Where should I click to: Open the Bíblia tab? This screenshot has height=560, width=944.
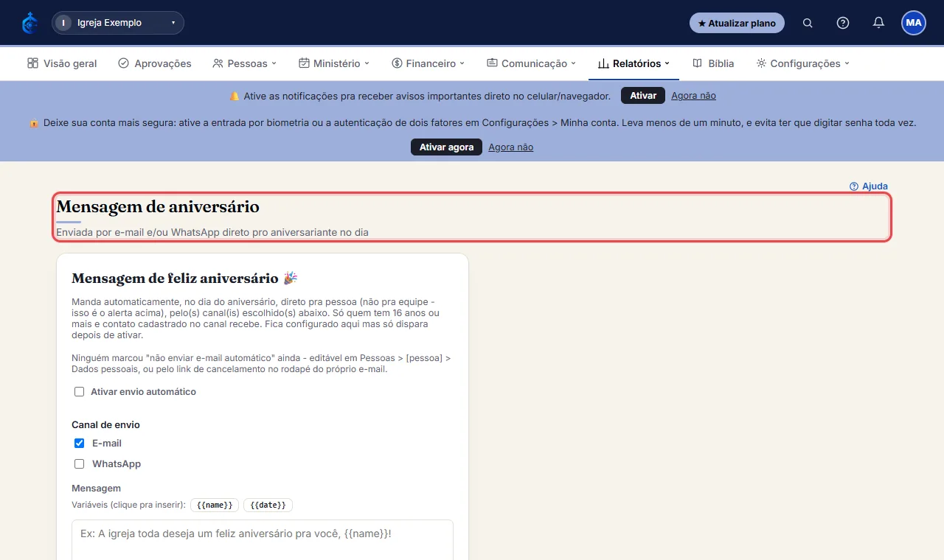pos(713,63)
